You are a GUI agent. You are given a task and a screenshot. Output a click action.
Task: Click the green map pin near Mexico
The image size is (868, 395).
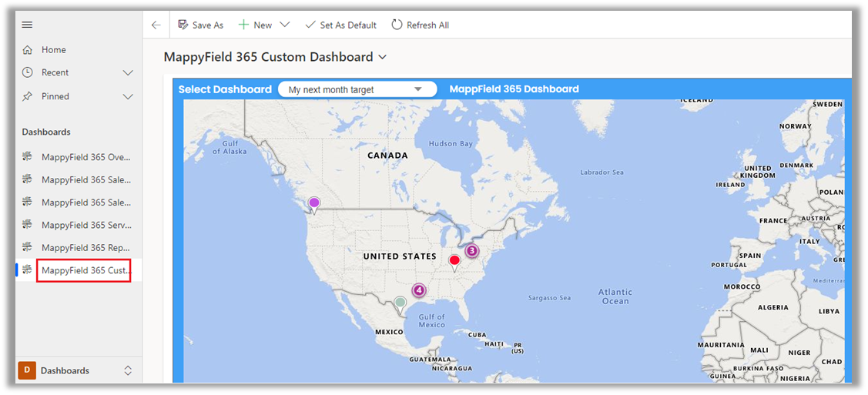(399, 303)
